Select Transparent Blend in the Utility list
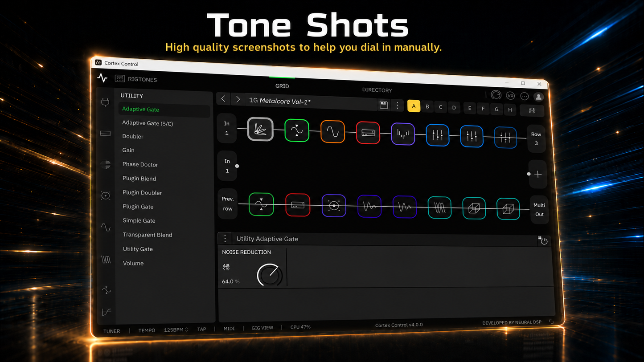 click(x=148, y=235)
